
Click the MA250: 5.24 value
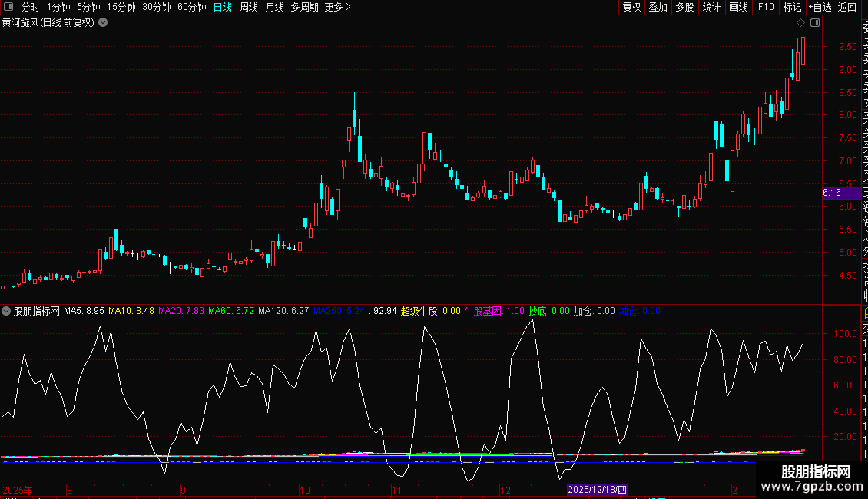click(339, 311)
